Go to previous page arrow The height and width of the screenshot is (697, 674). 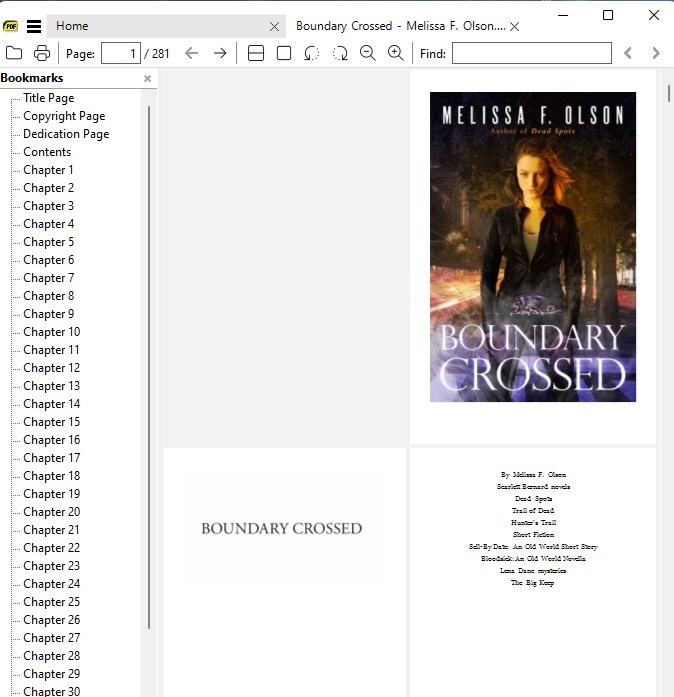pos(192,53)
